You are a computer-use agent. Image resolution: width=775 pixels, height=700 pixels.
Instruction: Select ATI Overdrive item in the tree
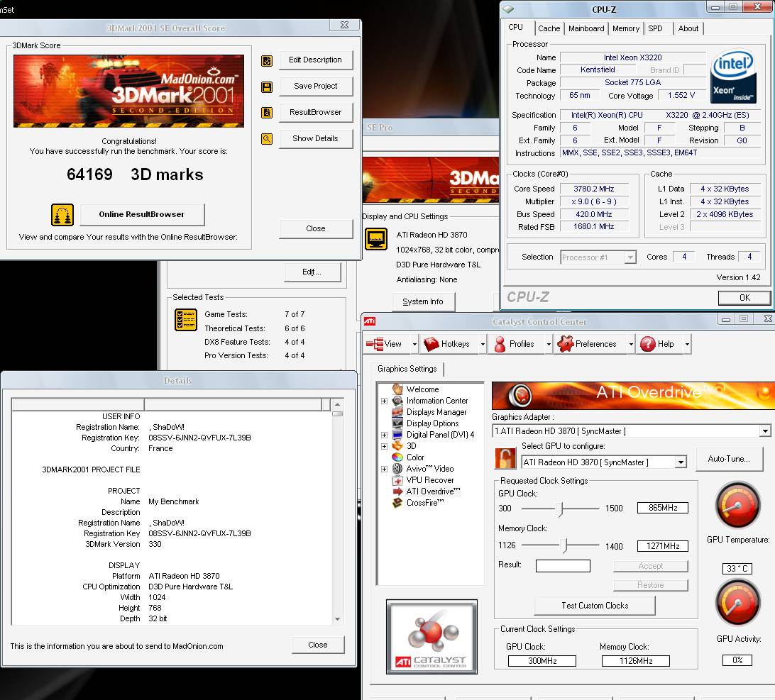point(432,491)
